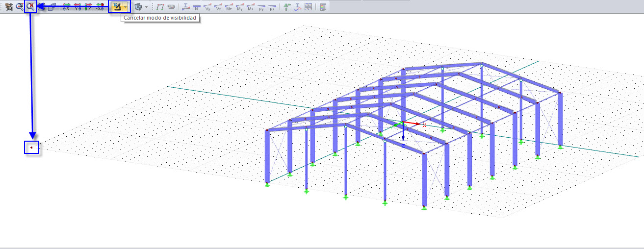This screenshot has height=249, width=644.
Task: Set view along the Y axis
Action: click(77, 7)
